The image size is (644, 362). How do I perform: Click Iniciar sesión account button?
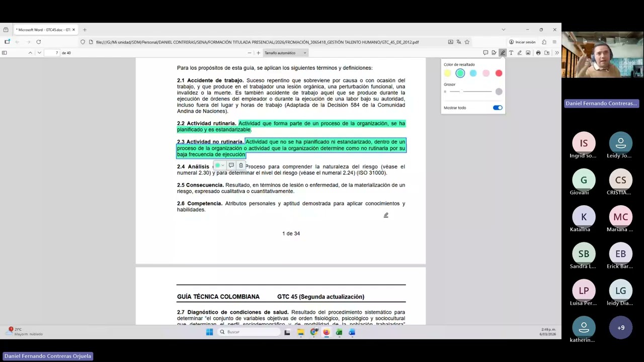click(522, 42)
